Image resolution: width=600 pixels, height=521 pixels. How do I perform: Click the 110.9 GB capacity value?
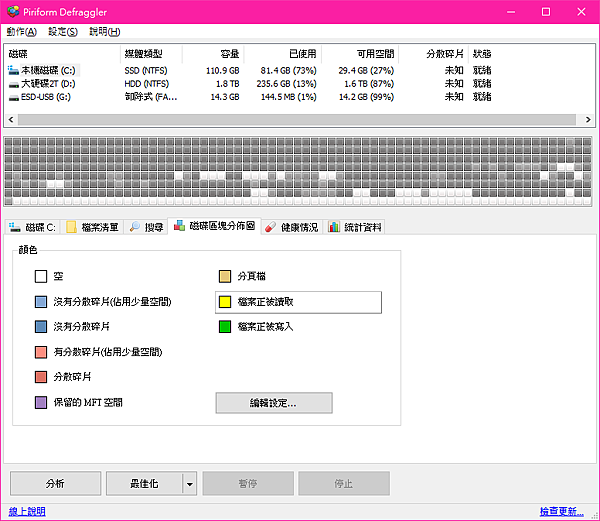click(x=223, y=71)
